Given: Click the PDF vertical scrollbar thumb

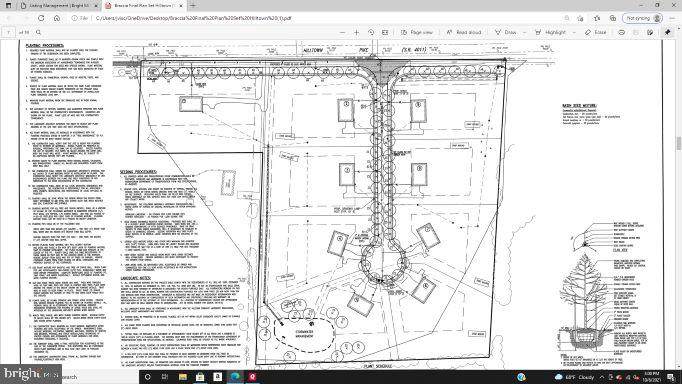Looking at the screenshot, I should click(679, 143).
